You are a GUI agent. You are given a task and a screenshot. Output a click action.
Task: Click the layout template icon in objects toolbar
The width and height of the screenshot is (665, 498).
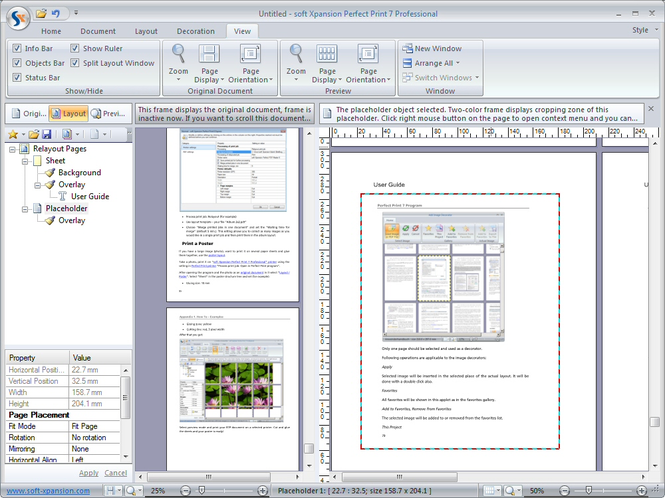click(x=67, y=134)
